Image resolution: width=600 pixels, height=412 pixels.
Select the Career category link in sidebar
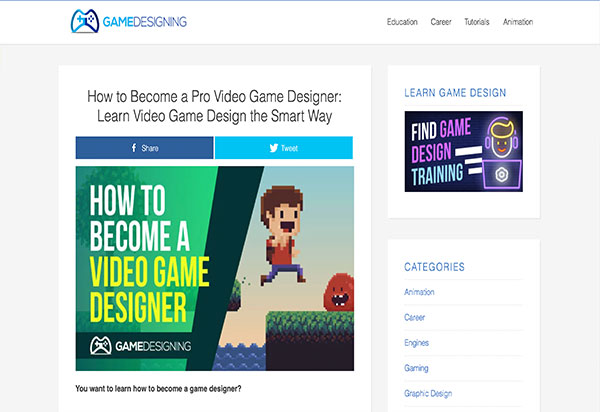tap(414, 318)
